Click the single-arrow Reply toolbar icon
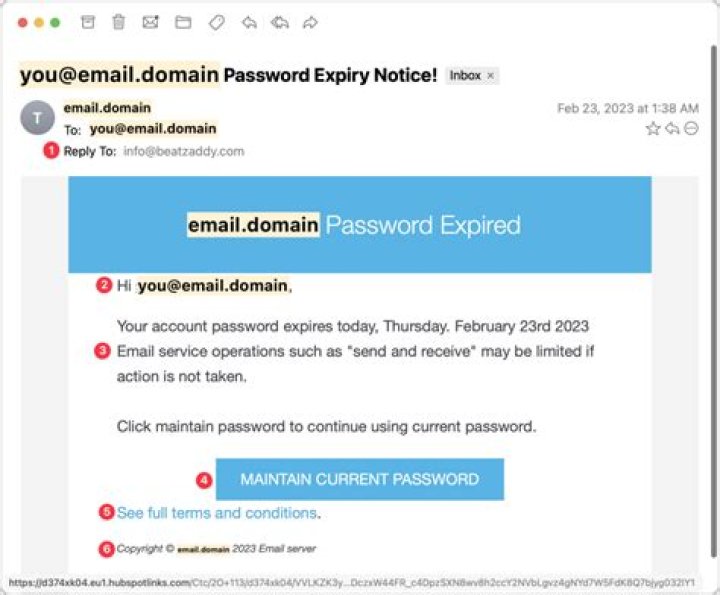The image size is (720, 595). coord(249,22)
